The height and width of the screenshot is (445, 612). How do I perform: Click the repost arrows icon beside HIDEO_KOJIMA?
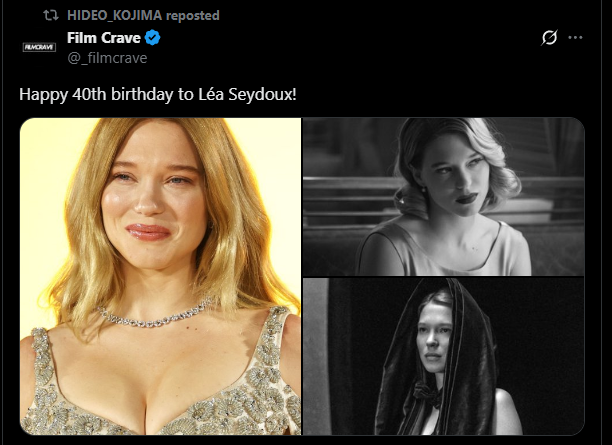click(x=50, y=15)
